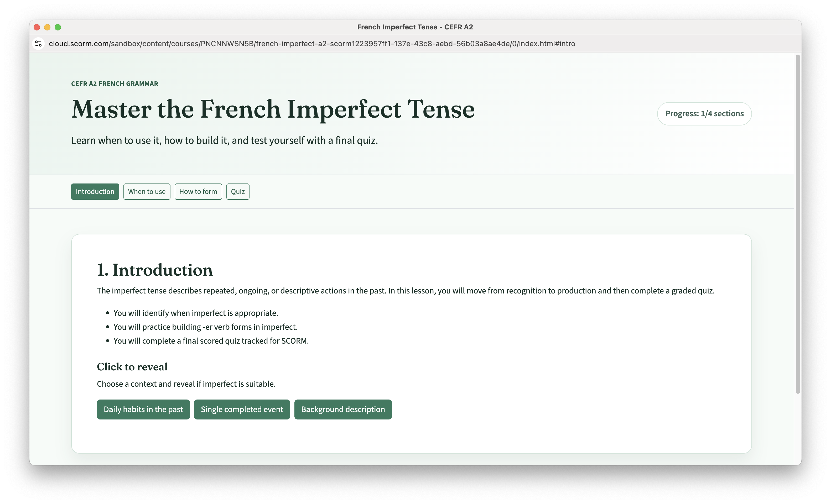Select the green maximize button
This screenshot has height=504, width=831.
(58, 27)
